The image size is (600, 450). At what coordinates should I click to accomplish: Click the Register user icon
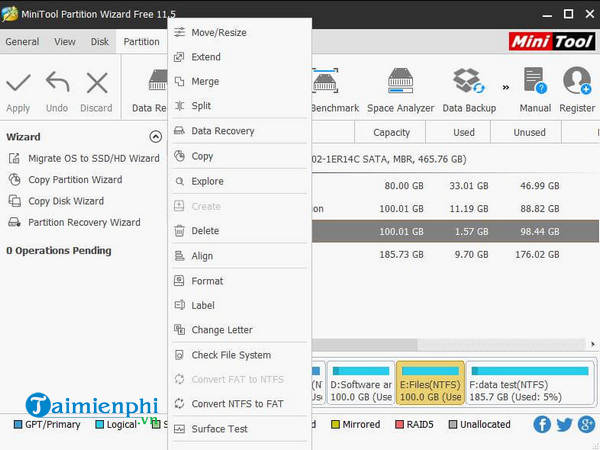coord(577,80)
